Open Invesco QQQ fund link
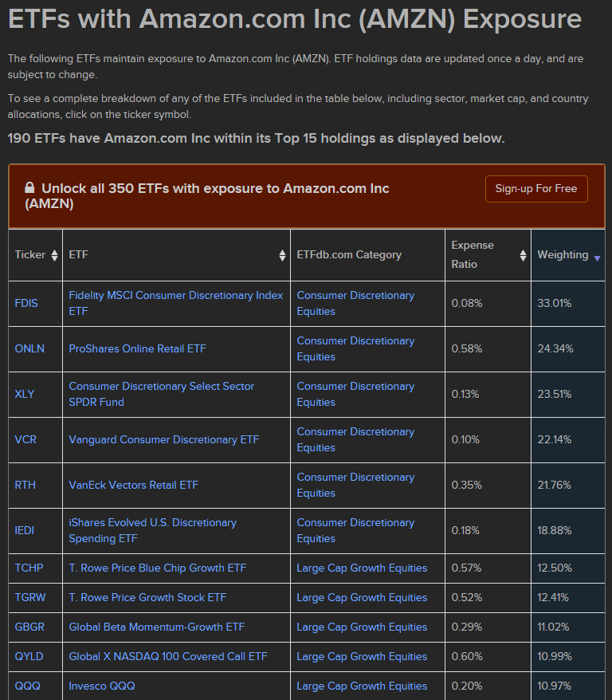This screenshot has height=700, width=612. coord(102,686)
